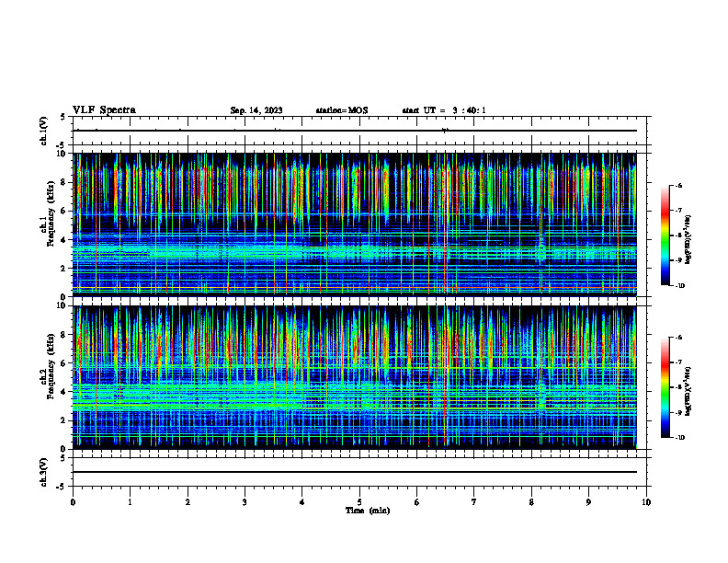Click the "-6" tick on ch.1 colorbar
This screenshot has width=728, height=563.
(x=678, y=185)
